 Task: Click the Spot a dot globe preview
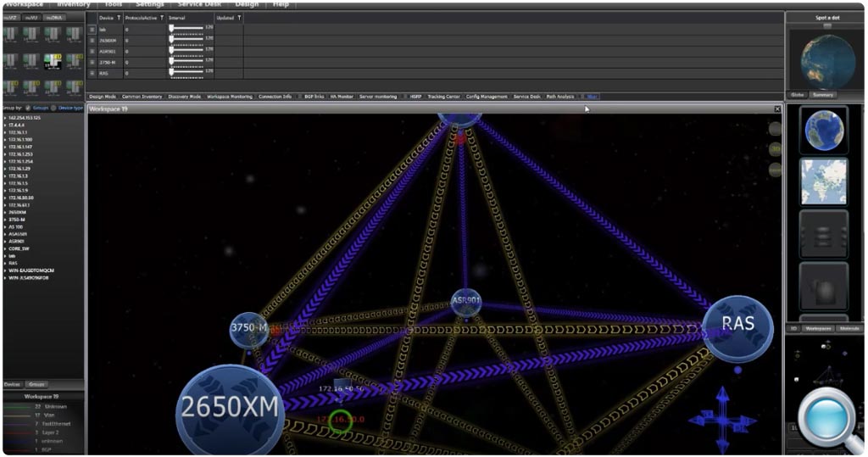pos(827,60)
